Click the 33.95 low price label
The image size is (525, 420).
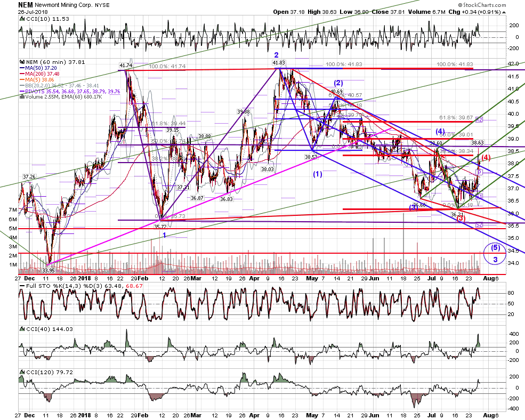(48, 270)
